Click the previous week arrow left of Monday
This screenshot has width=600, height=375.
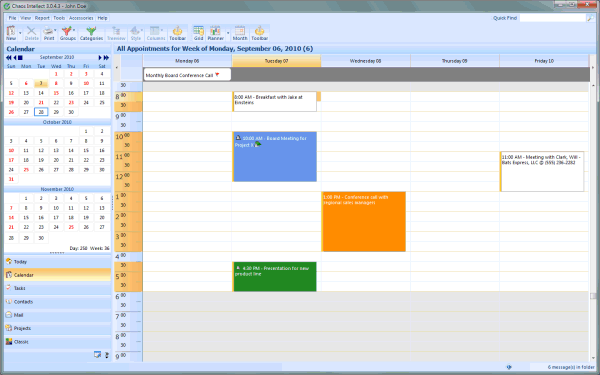point(117,68)
